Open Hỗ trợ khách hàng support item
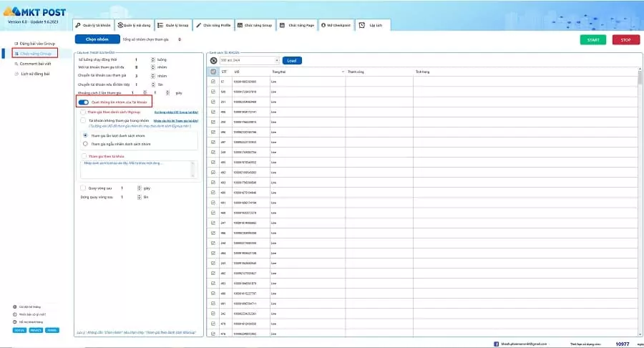 (28, 322)
